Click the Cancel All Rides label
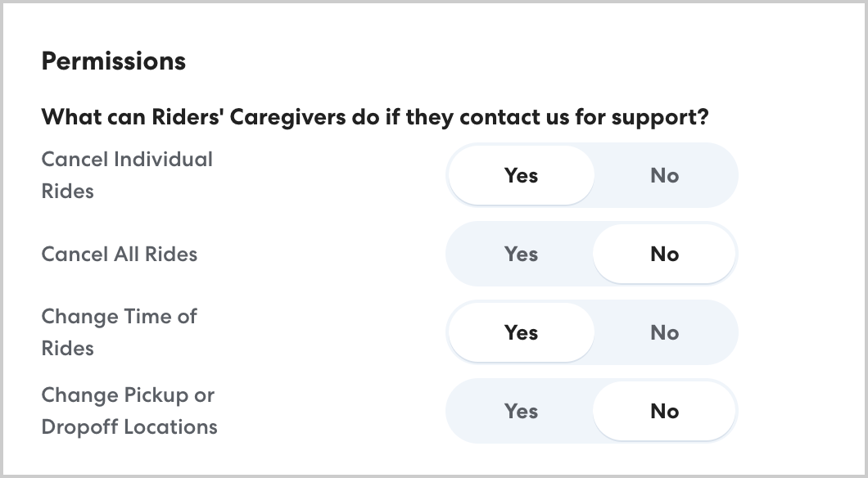This screenshot has height=478, width=868. 120,254
